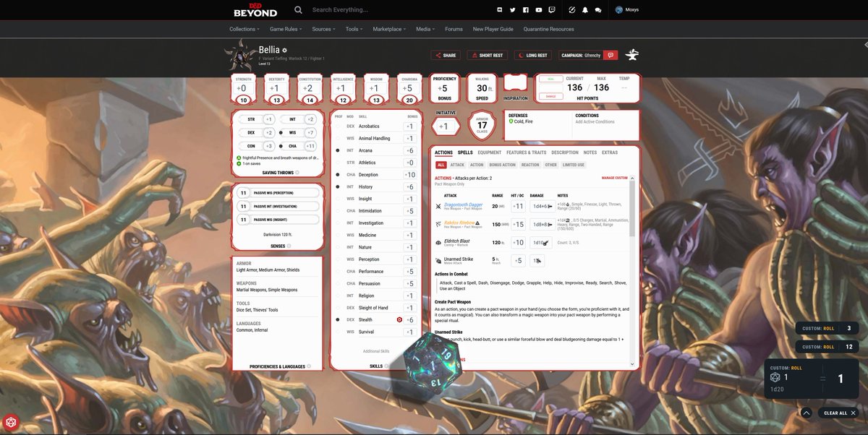
Task: Click the Long Rest button
Action: tap(532, 55)
